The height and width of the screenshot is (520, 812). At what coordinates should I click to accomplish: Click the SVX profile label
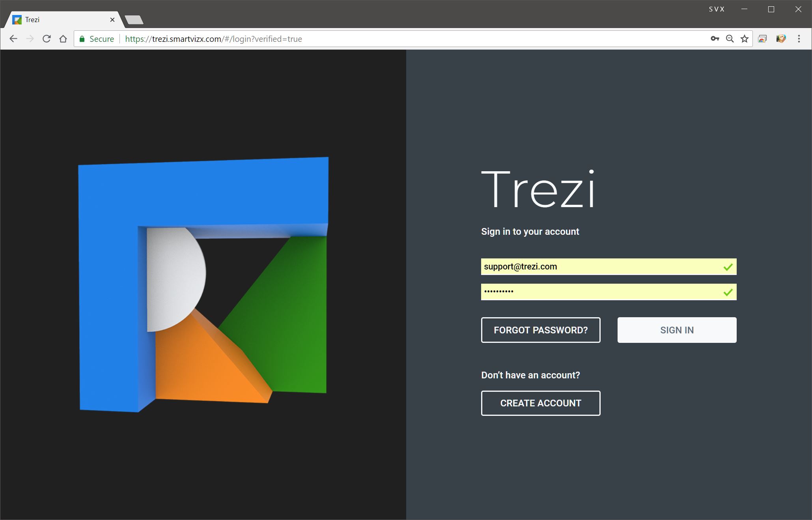pos(717,9)
